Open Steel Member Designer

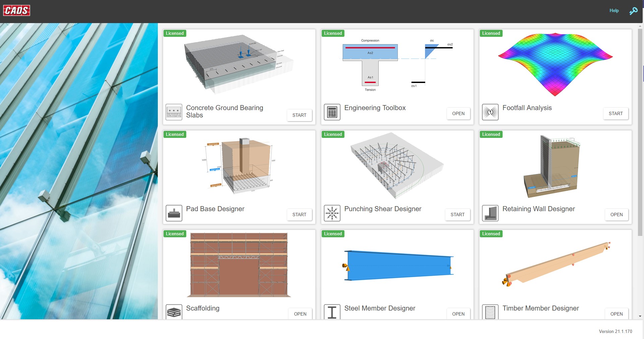click(x=458, y=314)
